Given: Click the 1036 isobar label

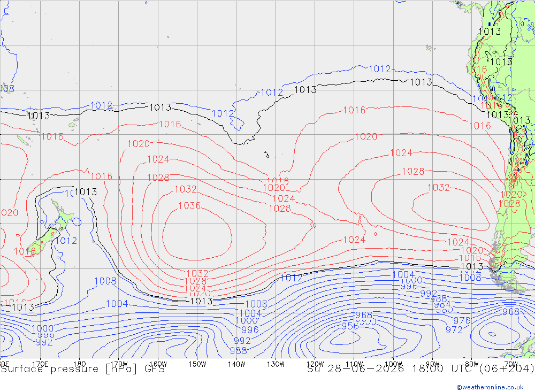Looking at the screenshot, I should [x=189, y=205].
